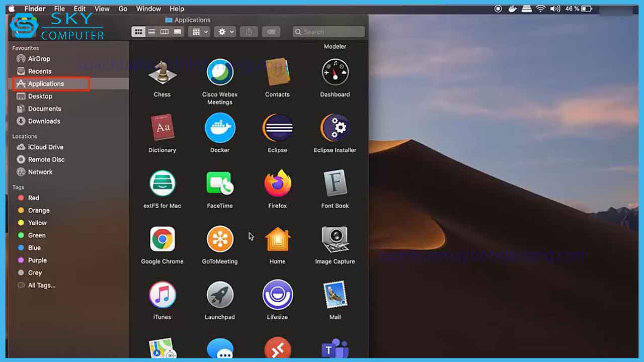Open the iTunes application icon
The height and width of the screenshot is (362, 644).
pyautogui.click(x=162, y=295)
